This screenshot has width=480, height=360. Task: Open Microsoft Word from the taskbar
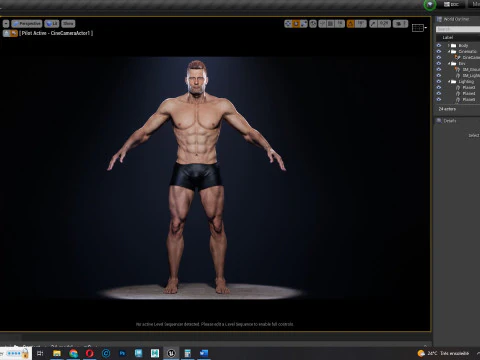(x=204, y=353)
